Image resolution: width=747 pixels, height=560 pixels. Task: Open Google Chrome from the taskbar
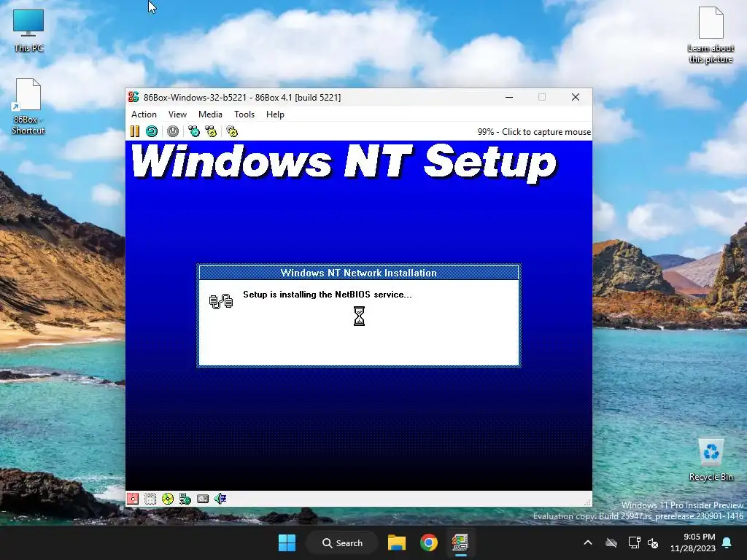tap(429, 542)
